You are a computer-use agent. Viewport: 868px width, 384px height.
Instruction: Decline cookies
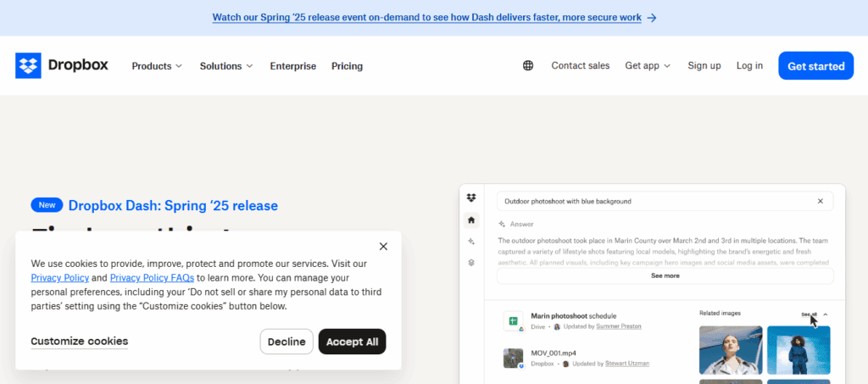point(287,342)
